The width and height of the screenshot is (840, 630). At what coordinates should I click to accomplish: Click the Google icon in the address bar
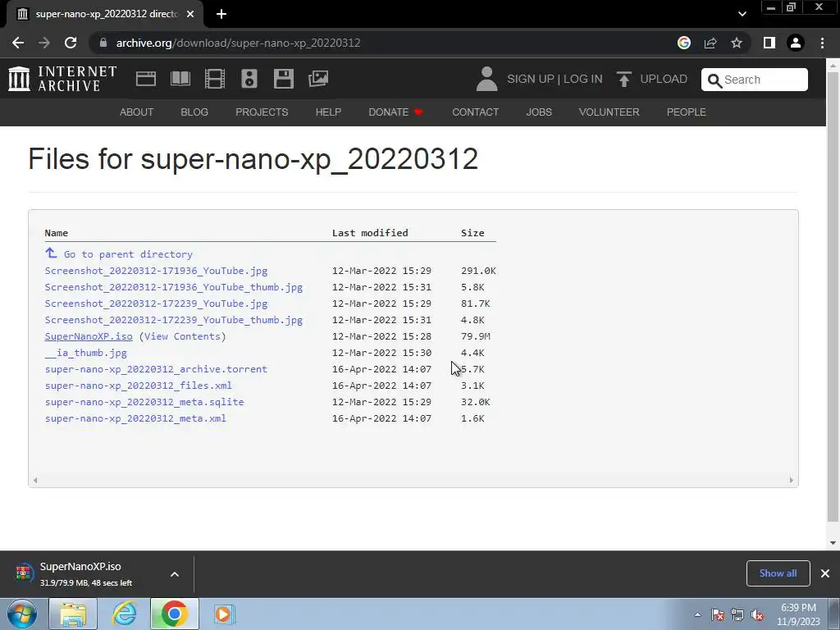(684, 43)
